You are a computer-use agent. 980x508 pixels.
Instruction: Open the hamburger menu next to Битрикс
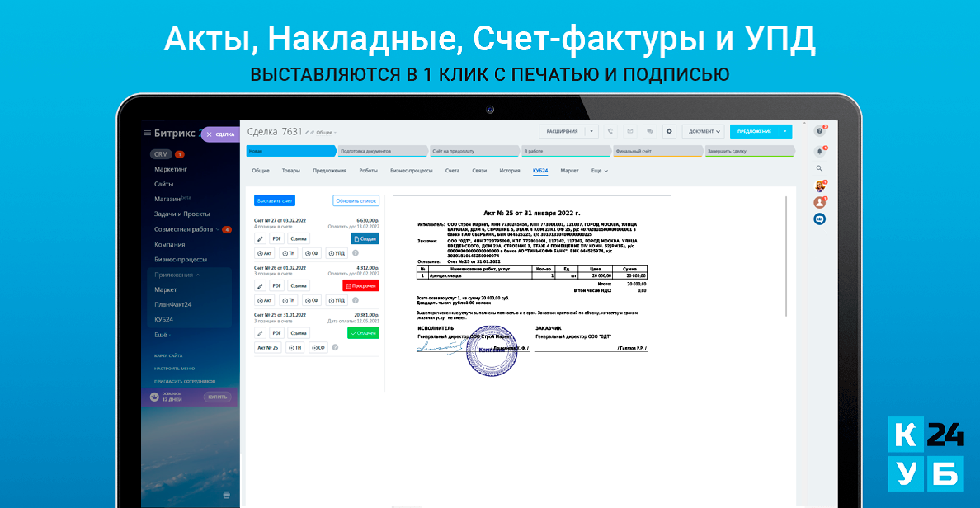[148, 133]
